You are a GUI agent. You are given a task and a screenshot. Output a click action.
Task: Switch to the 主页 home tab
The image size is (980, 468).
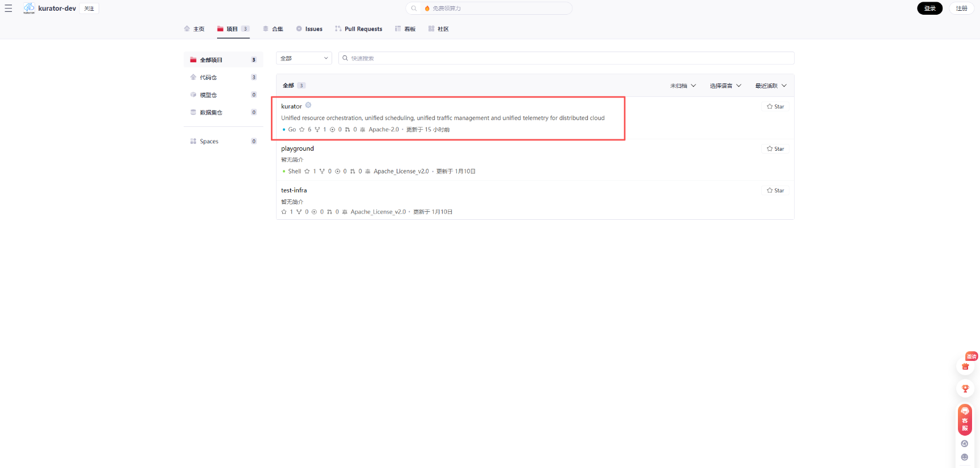click(194, 29)
